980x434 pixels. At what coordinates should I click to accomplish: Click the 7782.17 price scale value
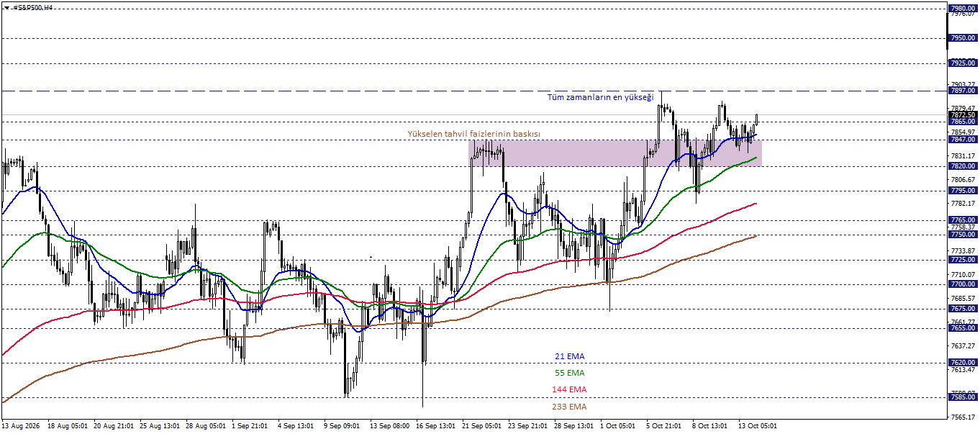[963, 204]
